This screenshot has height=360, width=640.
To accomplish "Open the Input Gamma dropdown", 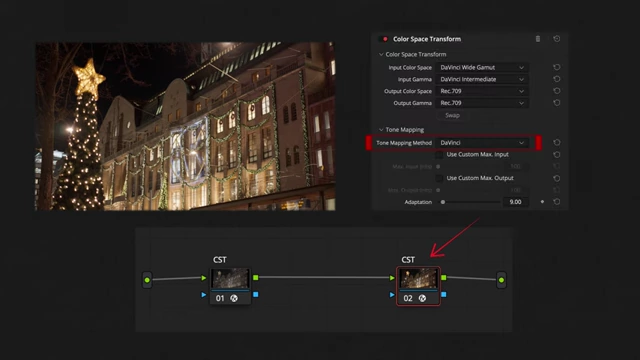I will pyautogui.click(x=482, y=79).
